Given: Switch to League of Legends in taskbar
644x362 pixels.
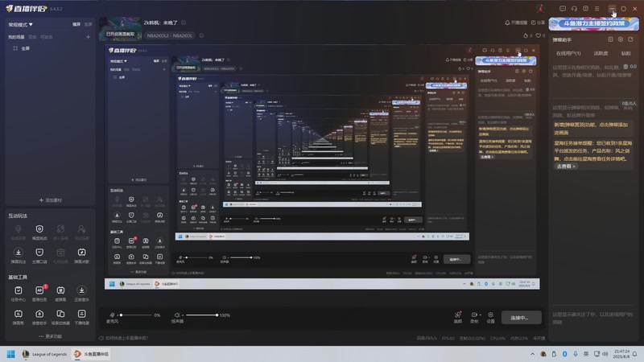Looking at the screenshot, I should click(x=44, y=354).
